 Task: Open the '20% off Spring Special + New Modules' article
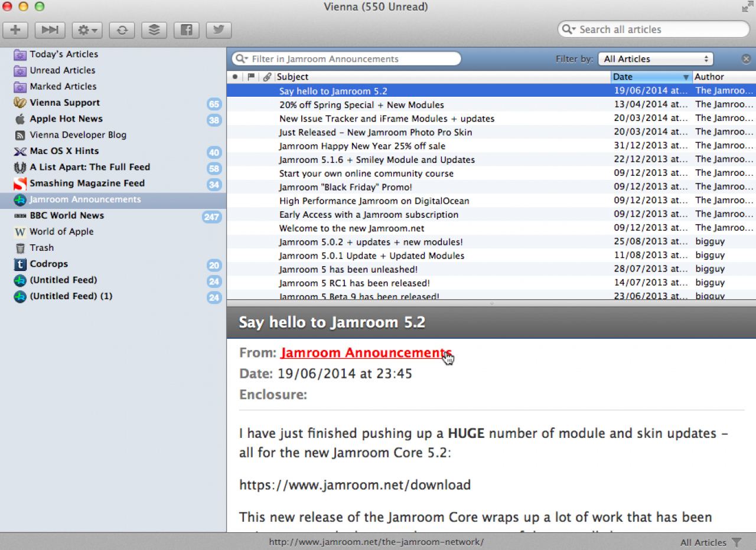361,105
